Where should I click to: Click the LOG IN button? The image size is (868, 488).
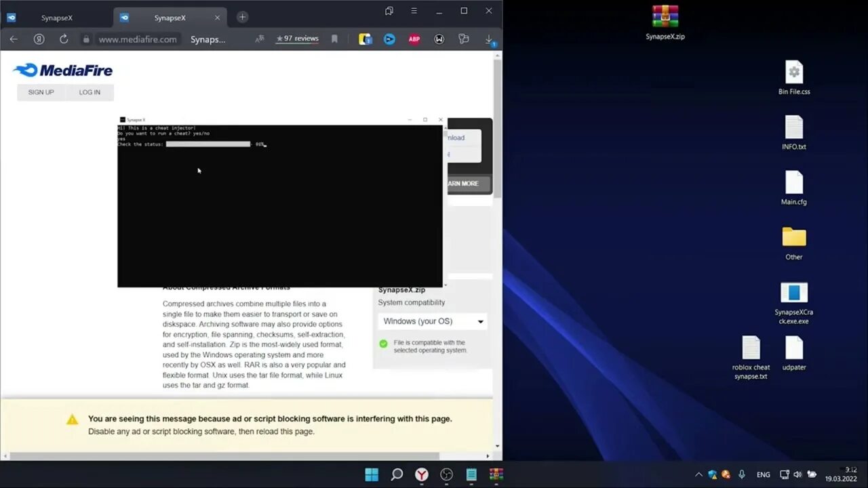90,92
